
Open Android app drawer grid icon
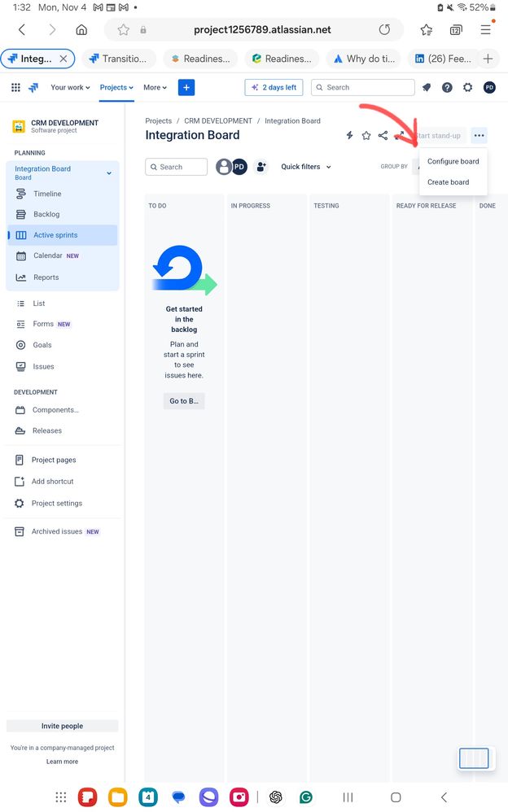(x=60, y=797)
